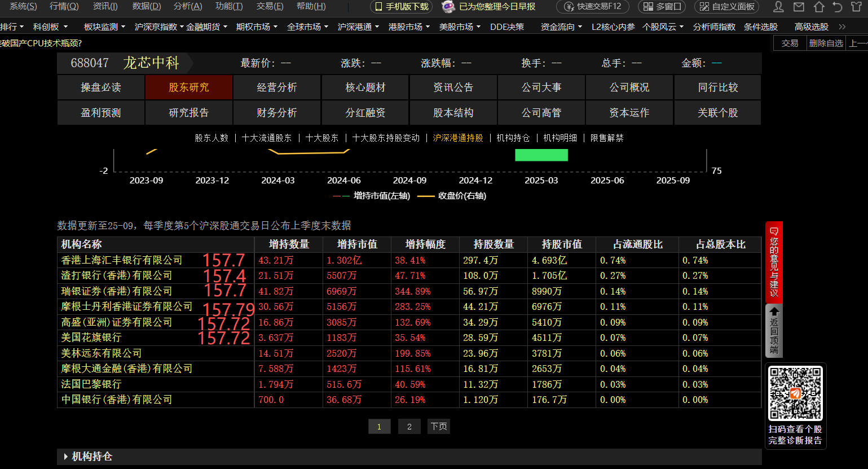Image resolution: width=868 pixels, height=469 pixels.
Task: Select 股东研究 tab
Action: (x=189, y=87)
